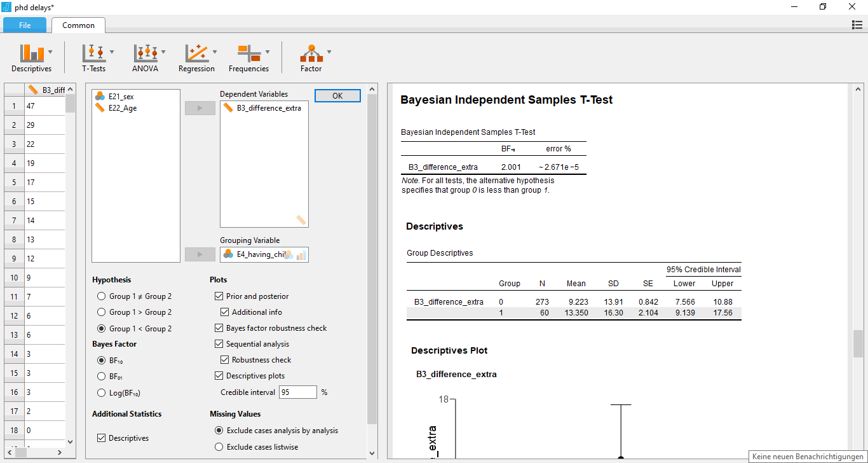Expand the Frequencies dropdown arrow
Screen dimensions: 868x463
click(x=267, y=52)
